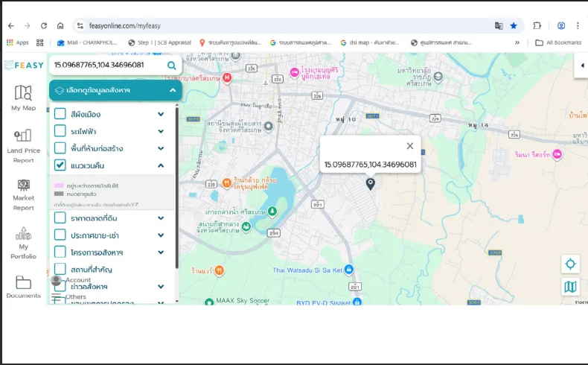This screenshot has height=365, width=588.
Task: Click the gray legend swatch
Action: click(x=59, y=194)
